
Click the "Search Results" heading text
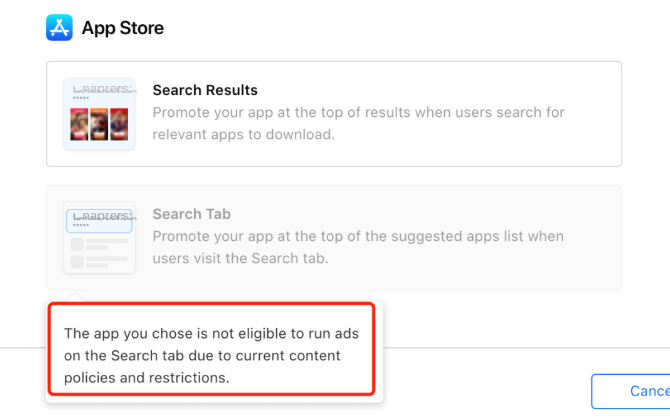point(205,90)
